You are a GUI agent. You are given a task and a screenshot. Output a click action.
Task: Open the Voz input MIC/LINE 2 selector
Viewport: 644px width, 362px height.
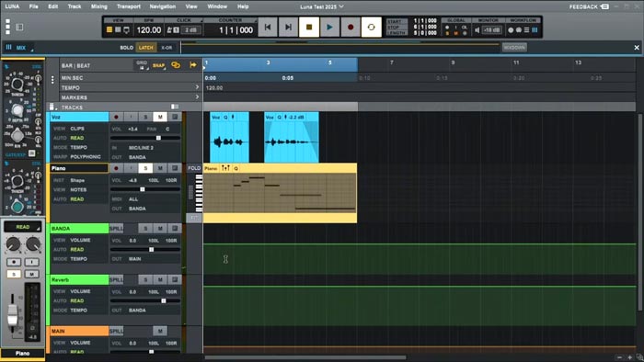tap(141, 148)
